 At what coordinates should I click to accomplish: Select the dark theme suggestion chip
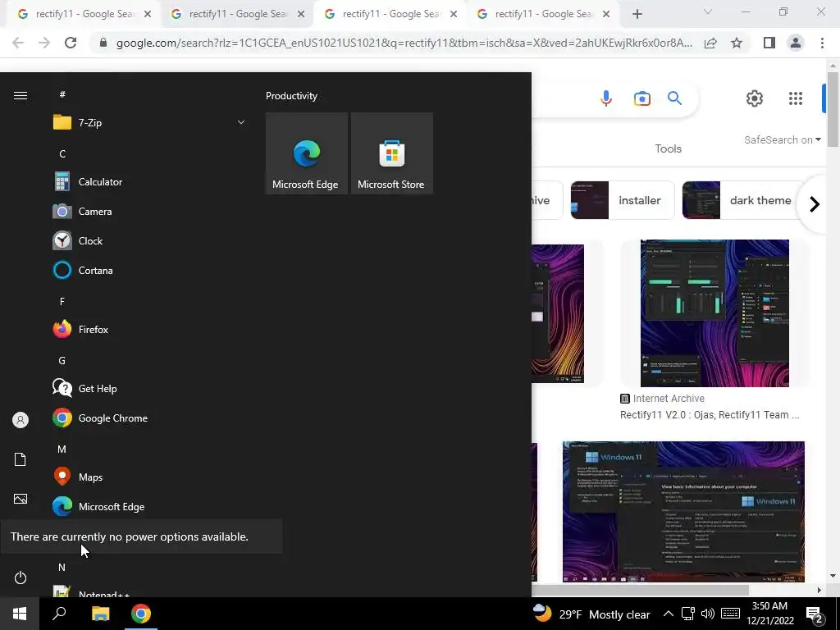tap(742, 200)
